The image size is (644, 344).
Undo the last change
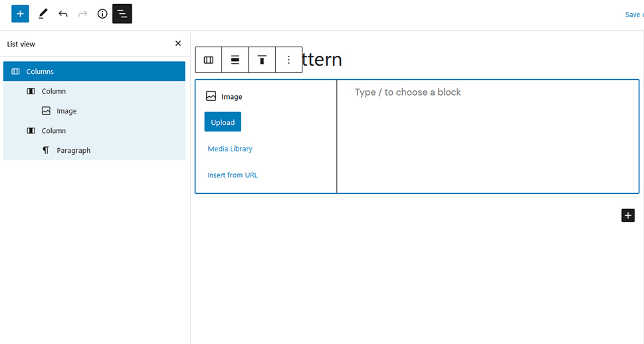click(63, 14)
